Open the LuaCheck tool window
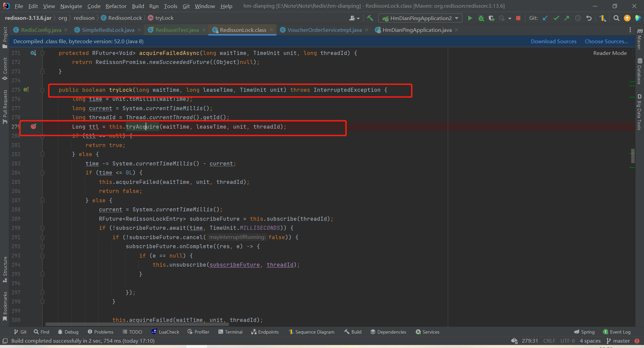Image resolution: width=644 pixels, height=348 pixels. (165, 332)
